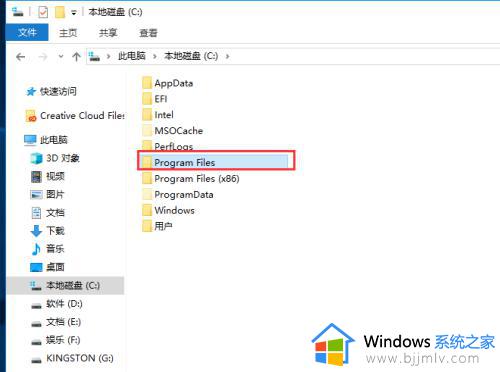Click the Back navigation arrow
The height and width of the screenshot is (372, 500).
21,57
